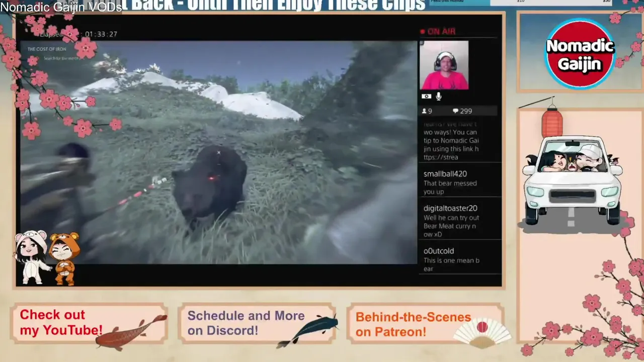The height and width of the screenshot is (362, 644).
Task: Click THE COST OF IRON quest title
Action: 47,49
